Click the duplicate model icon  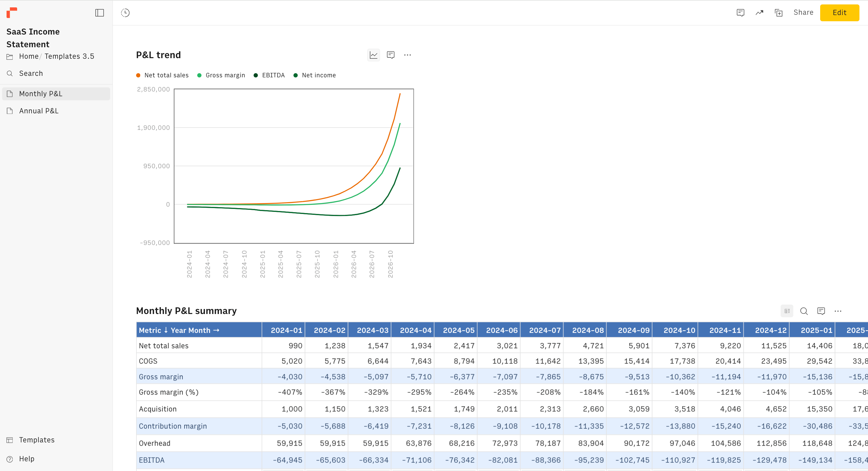tap(778, 13)
